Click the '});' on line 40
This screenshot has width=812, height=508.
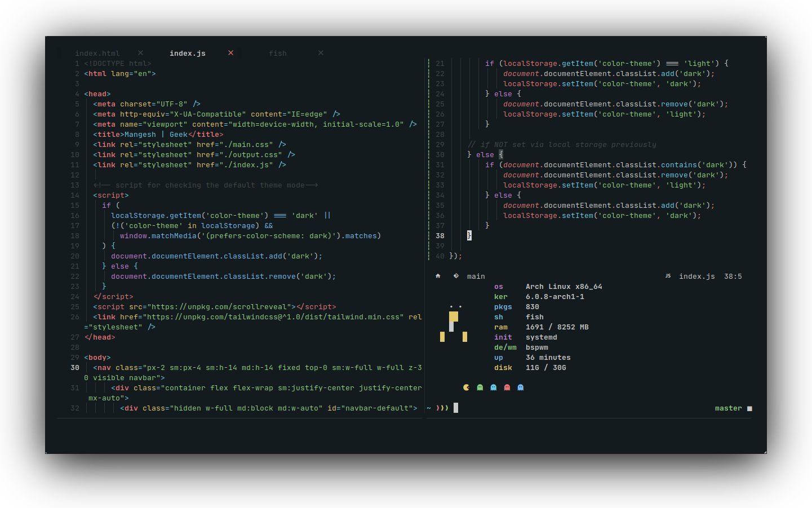coord(456,256)
